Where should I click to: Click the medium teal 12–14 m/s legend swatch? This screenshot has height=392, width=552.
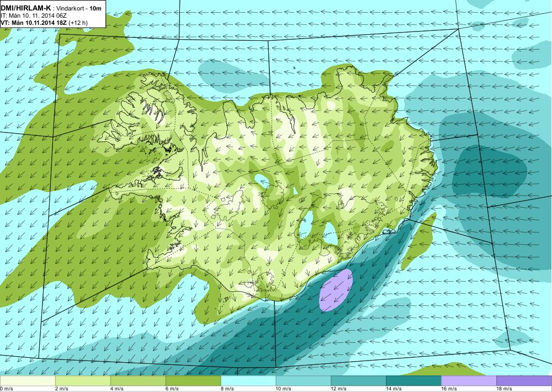[x=358, y=381]
